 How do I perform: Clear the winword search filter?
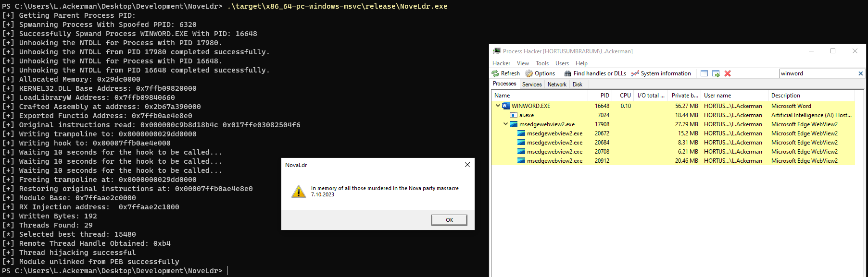tap(860, 73)
